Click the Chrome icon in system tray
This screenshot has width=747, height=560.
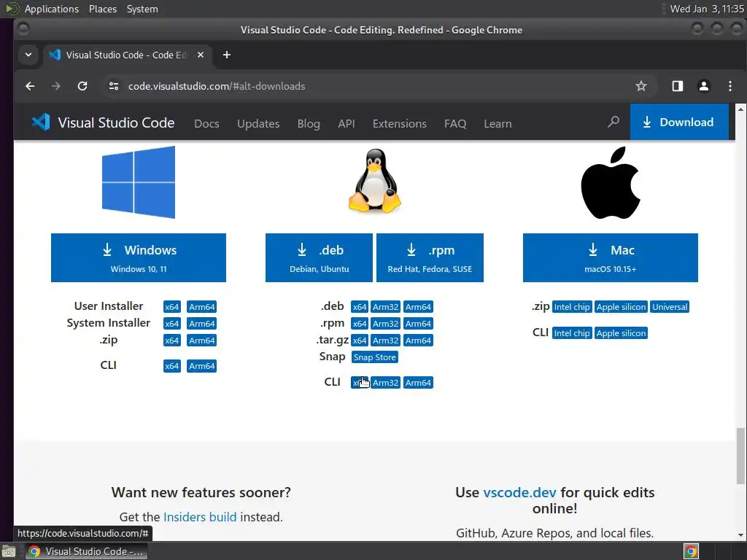[x=692, y=551]
